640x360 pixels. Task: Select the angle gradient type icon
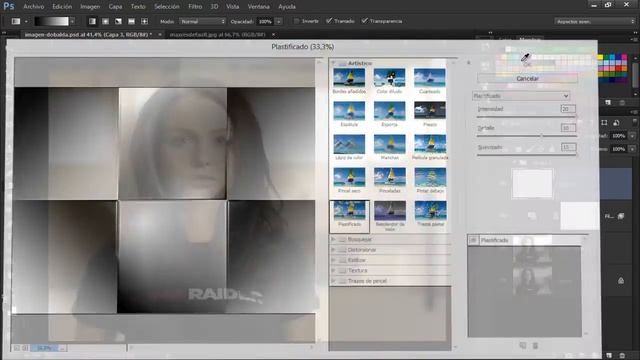click(x=118, y=21)
